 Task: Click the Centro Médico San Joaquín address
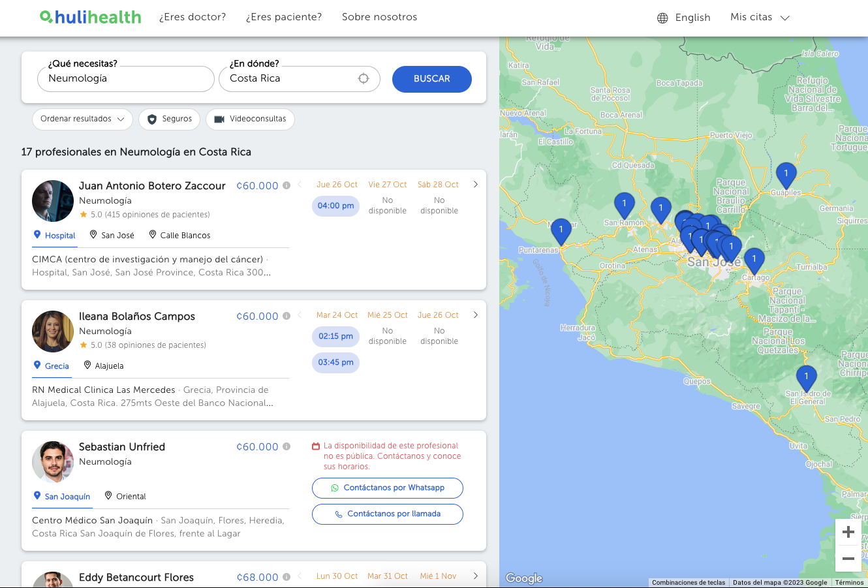click(x=158, y=527)
